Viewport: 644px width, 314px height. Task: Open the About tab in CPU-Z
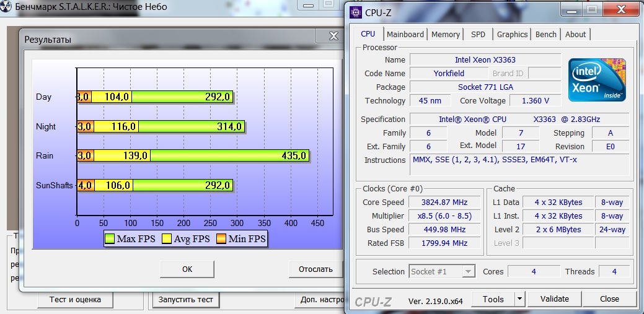click(575, 35)
